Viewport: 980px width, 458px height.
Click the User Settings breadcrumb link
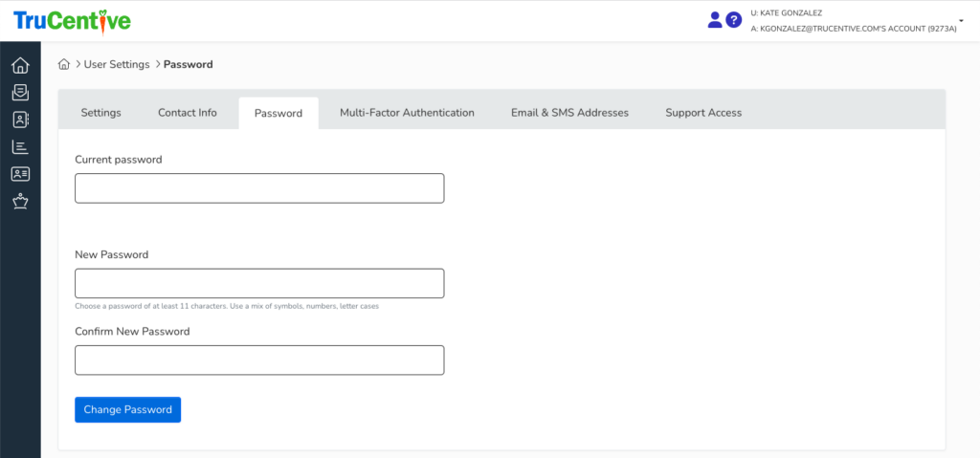(x=117, y=65)
